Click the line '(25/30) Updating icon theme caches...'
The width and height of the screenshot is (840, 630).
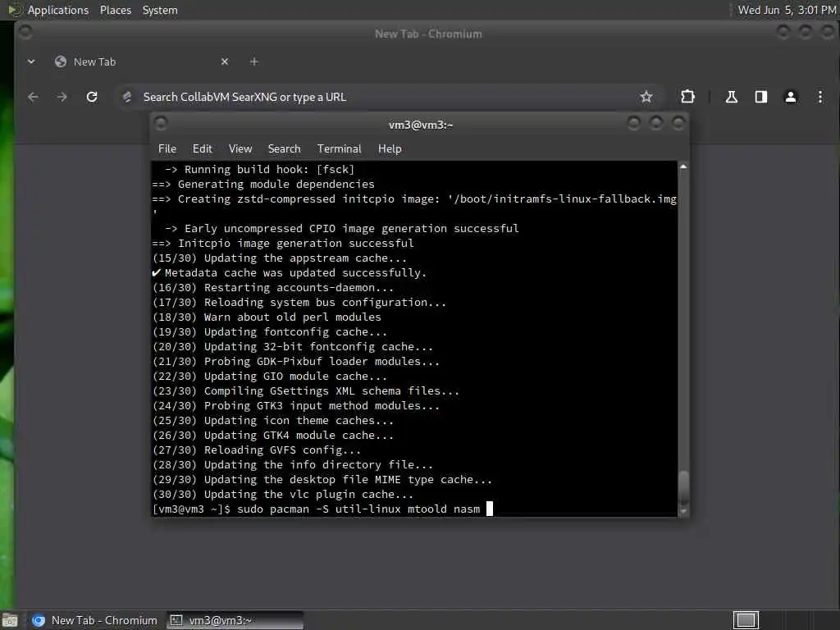click(273, 421)
